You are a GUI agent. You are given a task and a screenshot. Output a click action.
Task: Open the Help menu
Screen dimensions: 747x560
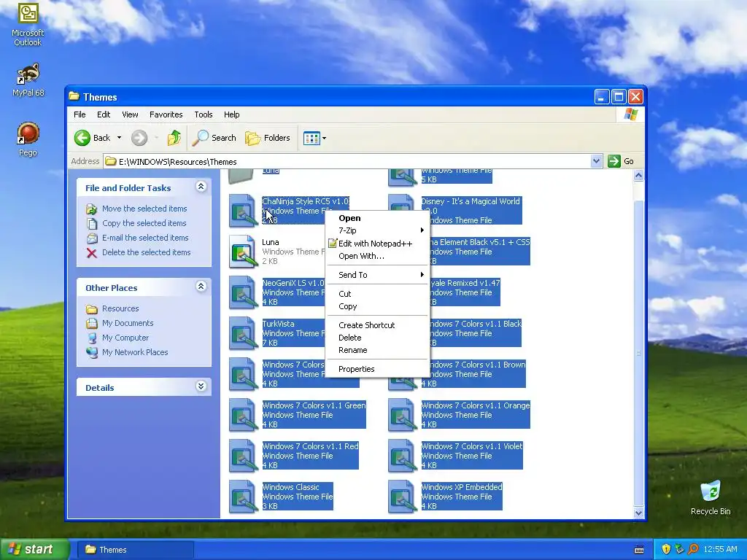coord(231,114)
